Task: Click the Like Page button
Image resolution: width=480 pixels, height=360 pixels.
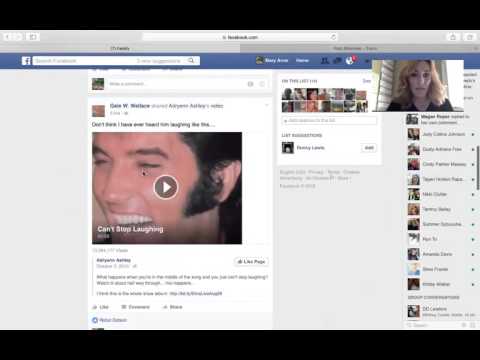Action: click(251, 262)
